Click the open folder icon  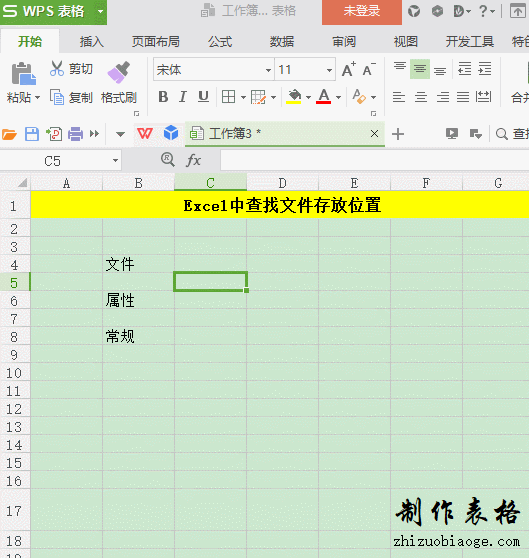tap(9, 134)
